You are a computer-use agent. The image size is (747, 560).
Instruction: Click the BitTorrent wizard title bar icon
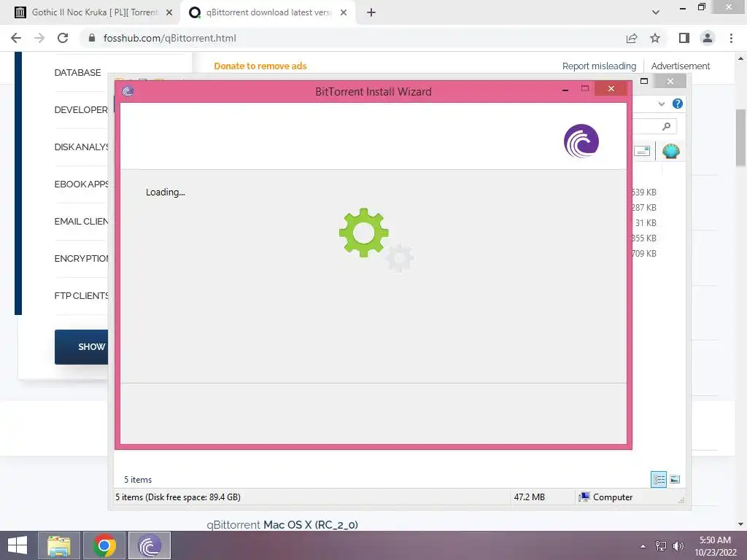pos(128,91)
